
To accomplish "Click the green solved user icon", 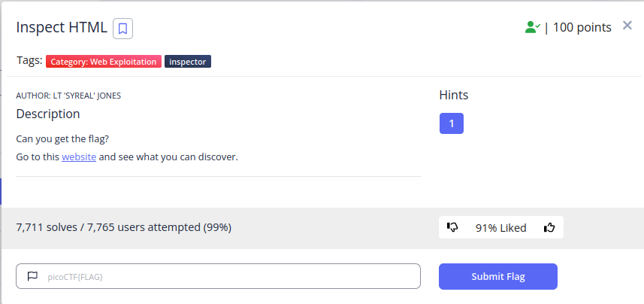I will pos(533,28).
